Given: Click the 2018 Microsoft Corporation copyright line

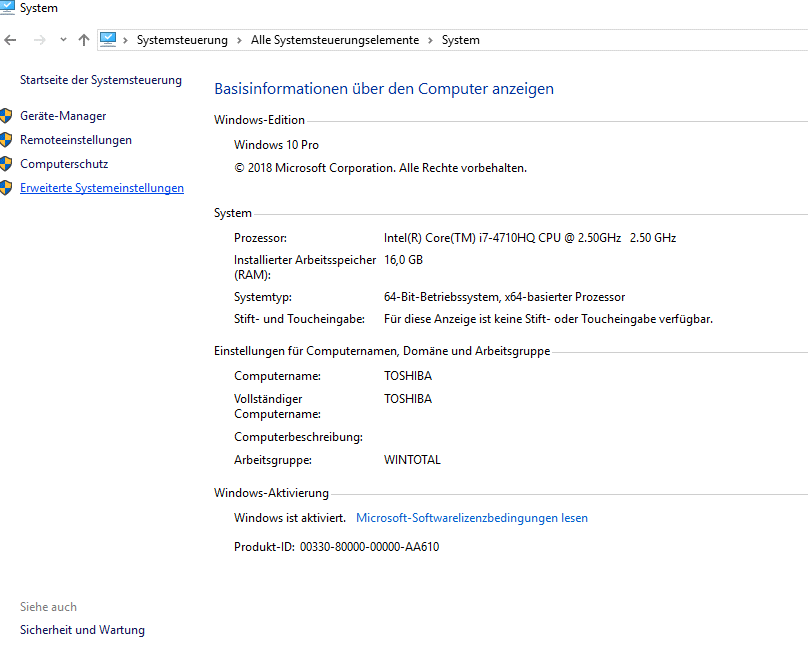Looking at the screenshot, I should [380, 168].
